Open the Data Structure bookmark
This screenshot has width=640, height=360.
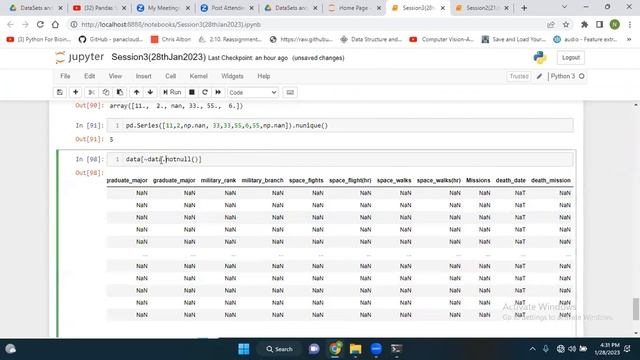point(371,39)
